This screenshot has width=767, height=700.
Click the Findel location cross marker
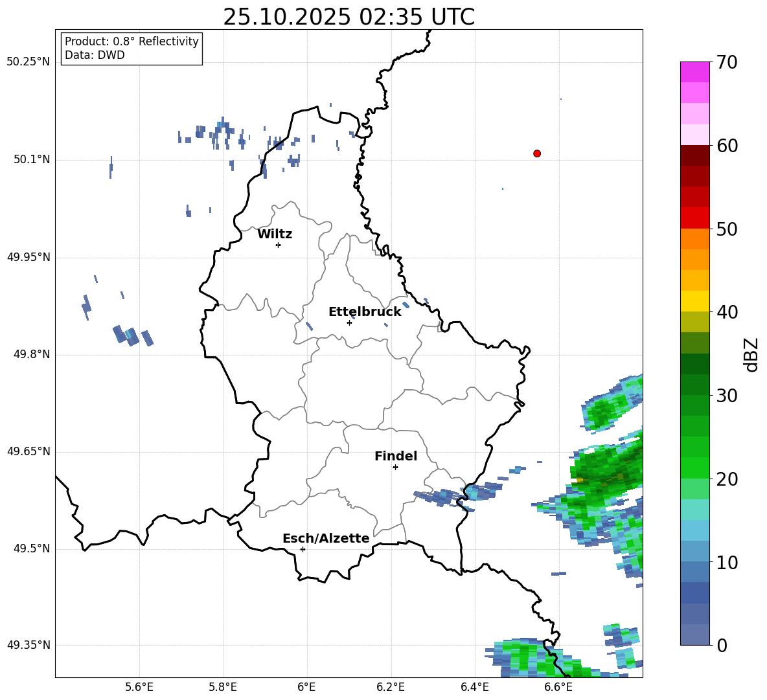tap(395, 468)
